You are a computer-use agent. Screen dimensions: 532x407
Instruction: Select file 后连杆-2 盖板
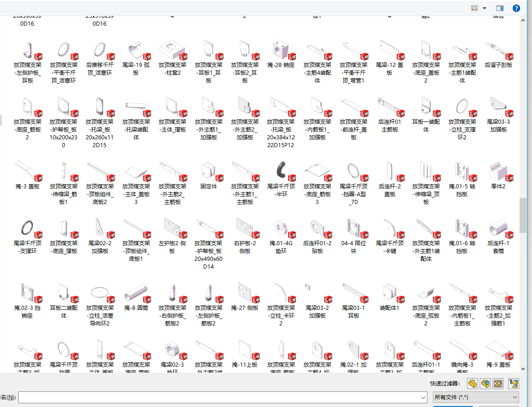pos(389,179)
